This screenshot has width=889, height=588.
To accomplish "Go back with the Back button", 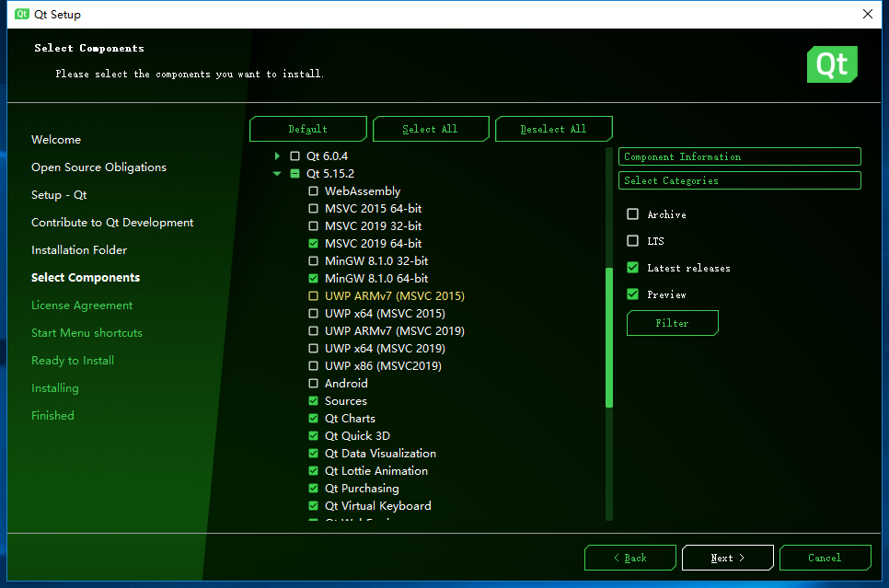I will point(629,558).
